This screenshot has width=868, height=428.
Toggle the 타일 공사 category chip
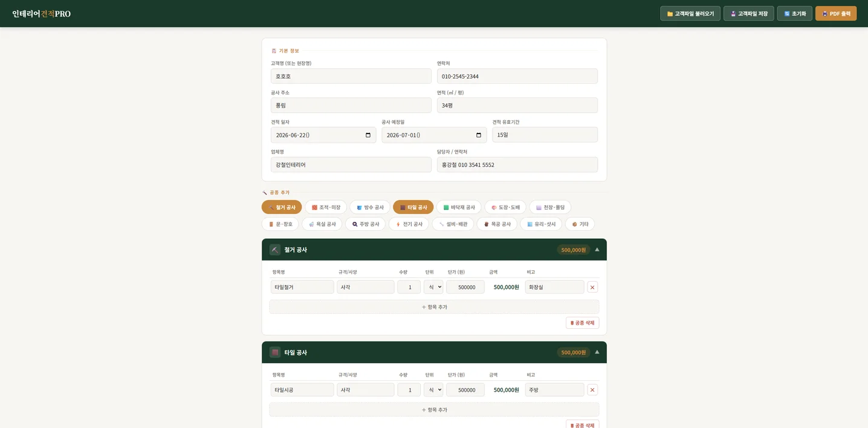tap(413, 207)
